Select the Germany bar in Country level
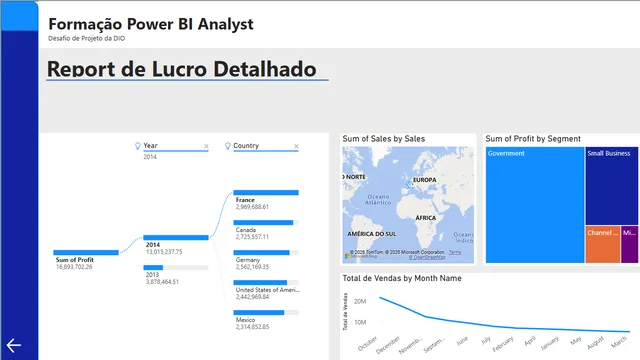The width and height of the screenshot is (640, 360). pyautogui.click(x=266, y=253)
